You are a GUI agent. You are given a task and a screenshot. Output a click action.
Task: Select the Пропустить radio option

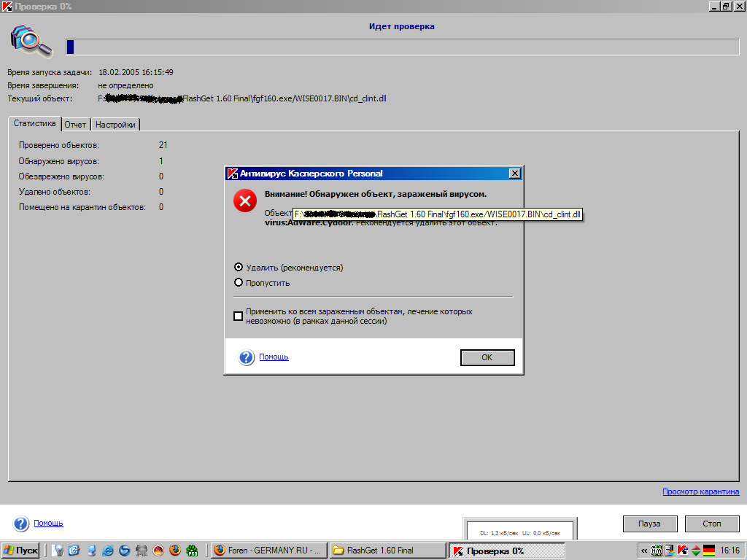(x=262, y=283)
